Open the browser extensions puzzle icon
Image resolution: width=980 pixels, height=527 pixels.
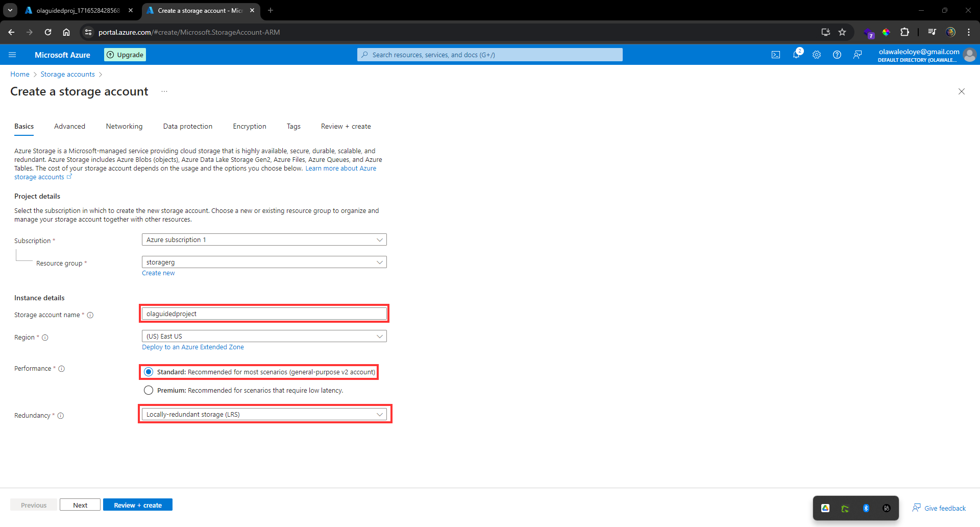[x=904, y=32]
